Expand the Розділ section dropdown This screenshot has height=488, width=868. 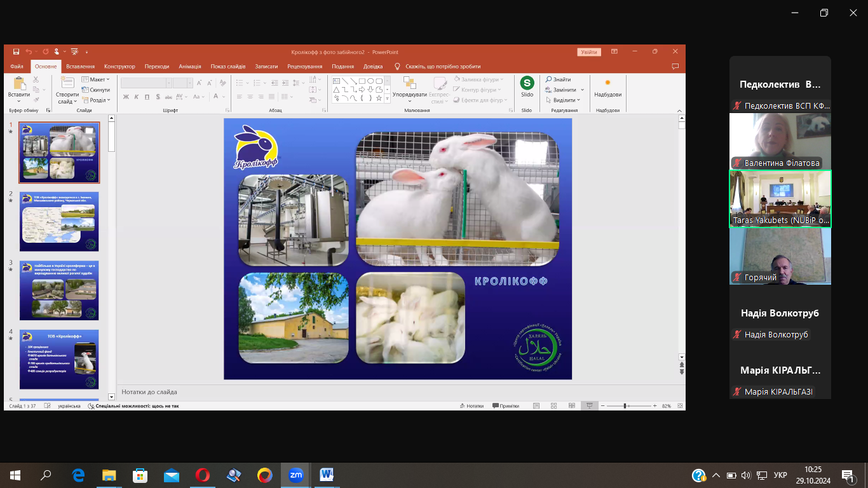coord(96,100)
